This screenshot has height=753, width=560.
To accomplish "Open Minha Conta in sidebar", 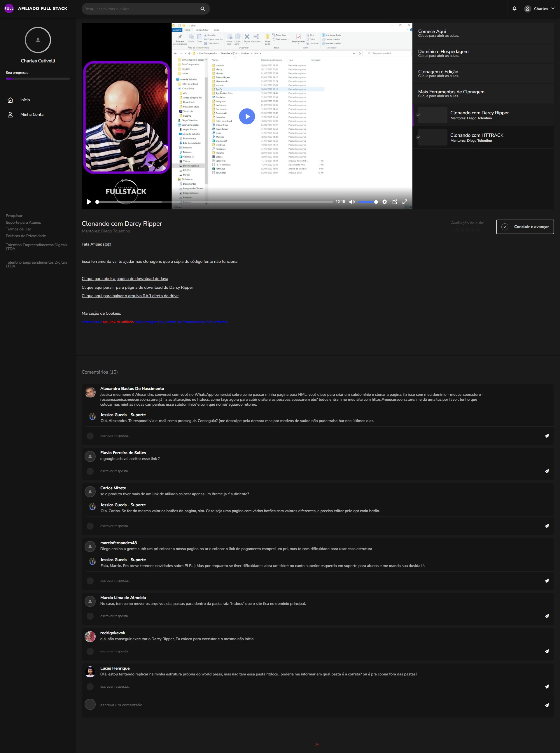I will [x=32, y=115].
